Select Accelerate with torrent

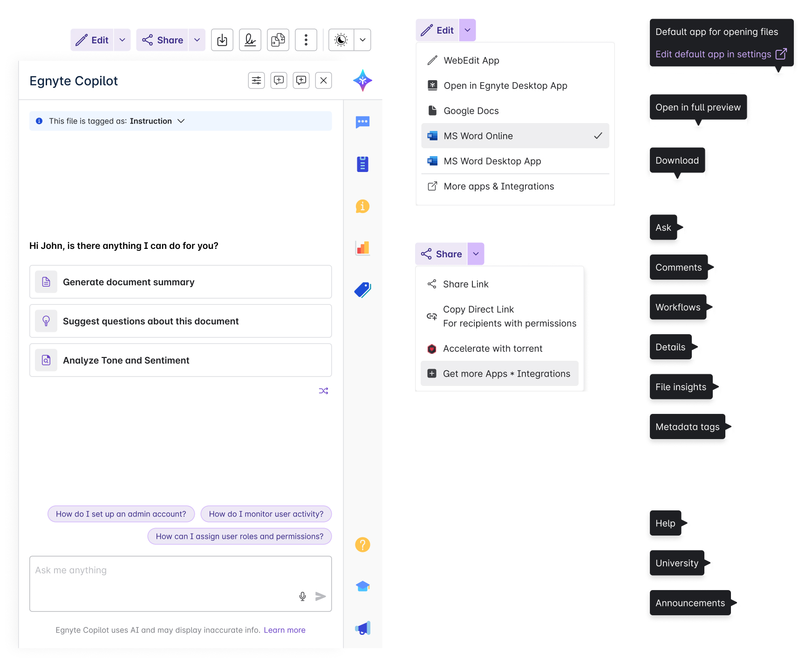499,349
